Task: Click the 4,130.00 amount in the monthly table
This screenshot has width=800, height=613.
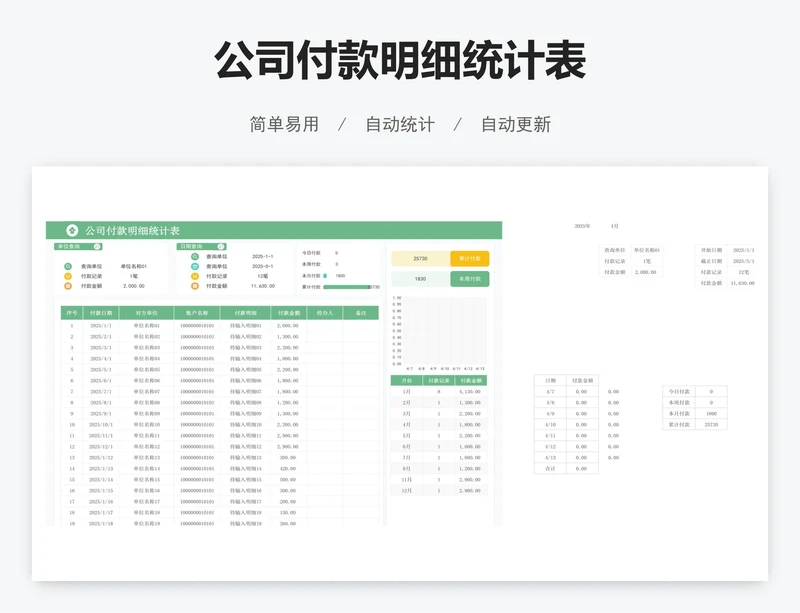Action: (x=469, y=391)
